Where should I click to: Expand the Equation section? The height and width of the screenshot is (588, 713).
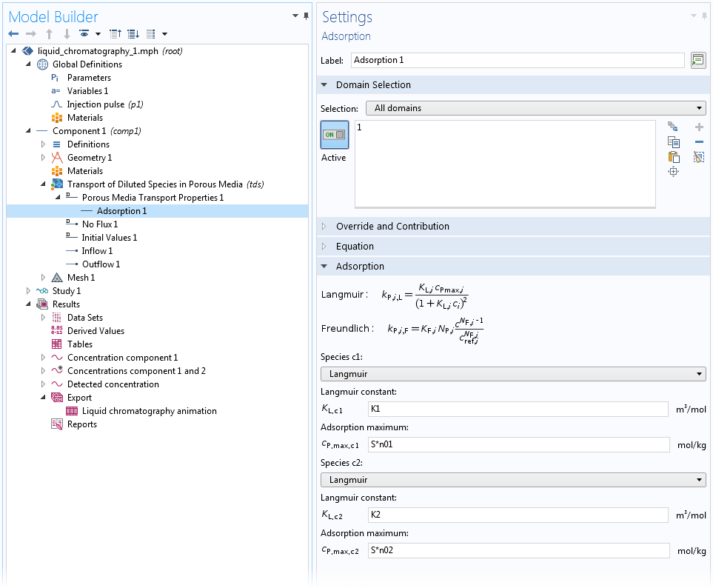pos(355,247)
